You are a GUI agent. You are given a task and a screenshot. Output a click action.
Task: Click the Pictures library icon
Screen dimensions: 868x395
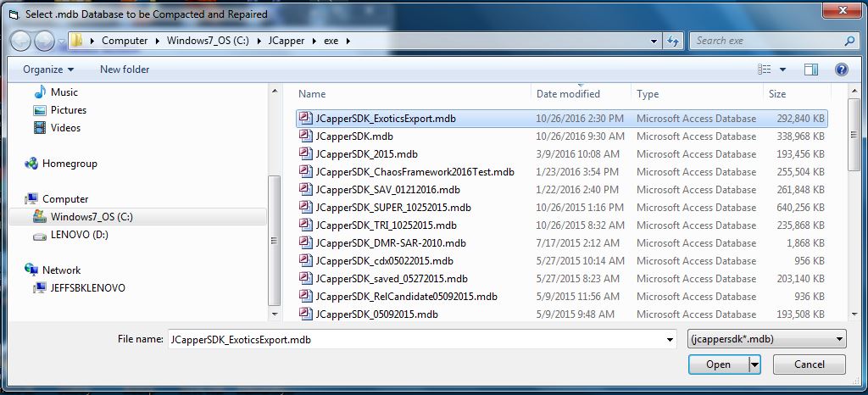(x=40, y=110)
